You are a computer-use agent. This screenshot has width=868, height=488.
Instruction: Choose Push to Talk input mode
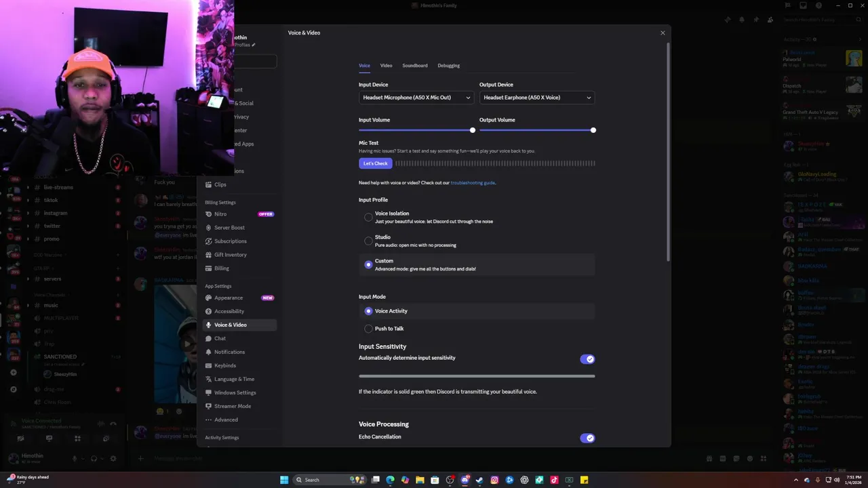[477, 329]
